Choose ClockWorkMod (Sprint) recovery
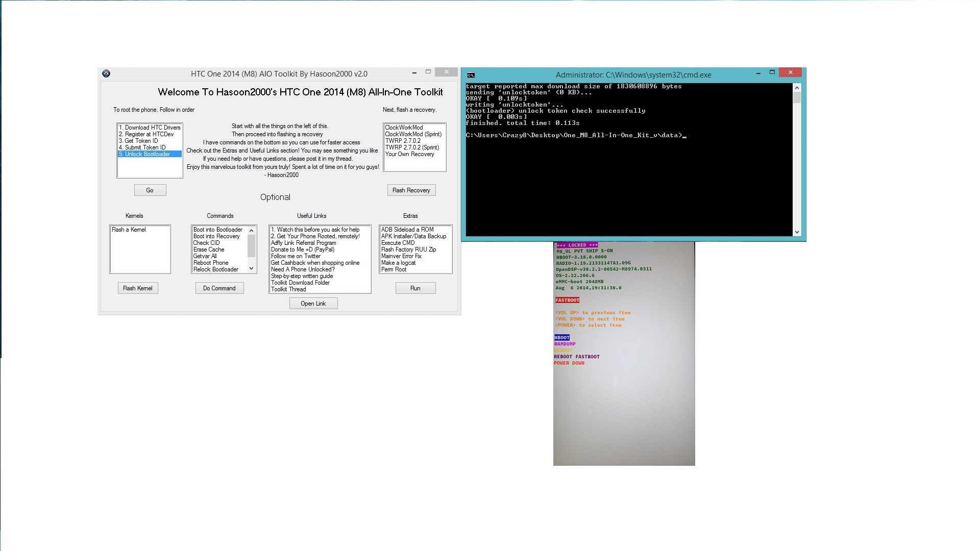 (x=414, y=134)
